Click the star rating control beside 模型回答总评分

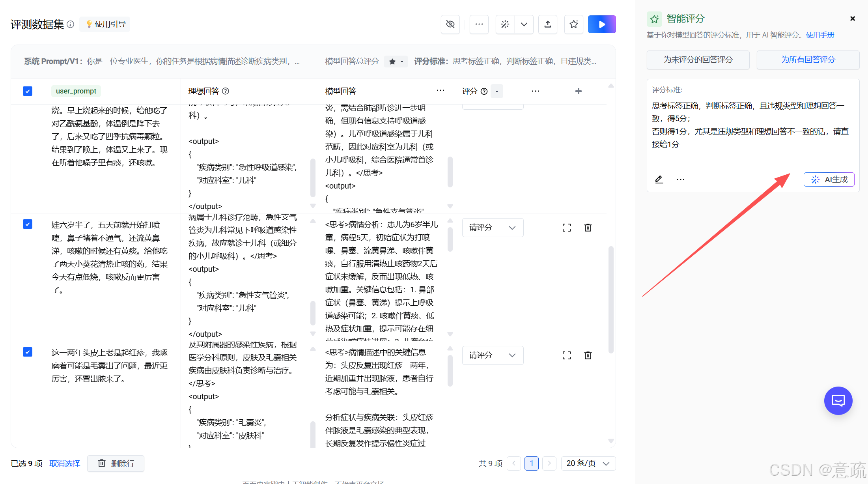click(396, 61)
